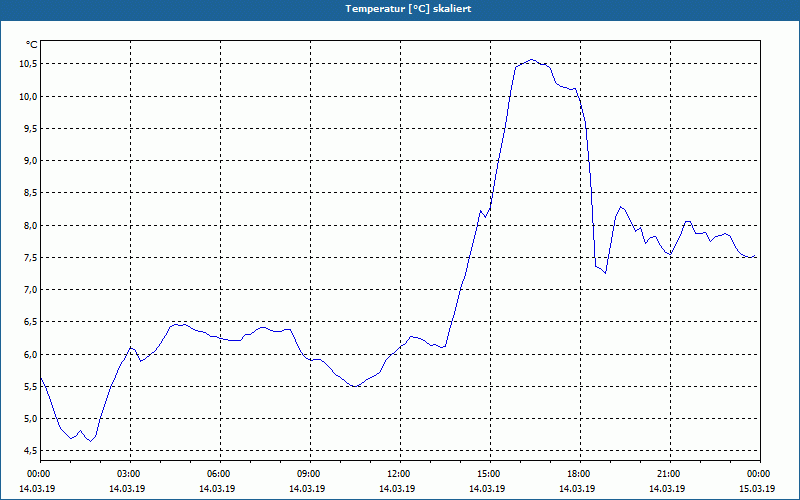Click the temperature curve's highest peak above 10,5
The image size is (800, 500).
click(x=532, y=60)
